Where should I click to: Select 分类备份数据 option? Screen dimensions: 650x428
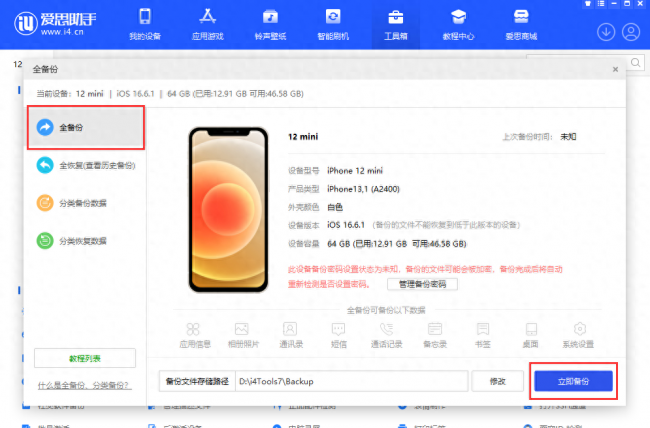(71, 203)
